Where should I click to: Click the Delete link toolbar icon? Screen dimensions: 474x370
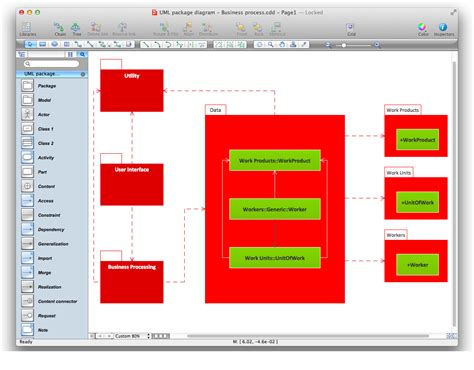coord(97,29)
